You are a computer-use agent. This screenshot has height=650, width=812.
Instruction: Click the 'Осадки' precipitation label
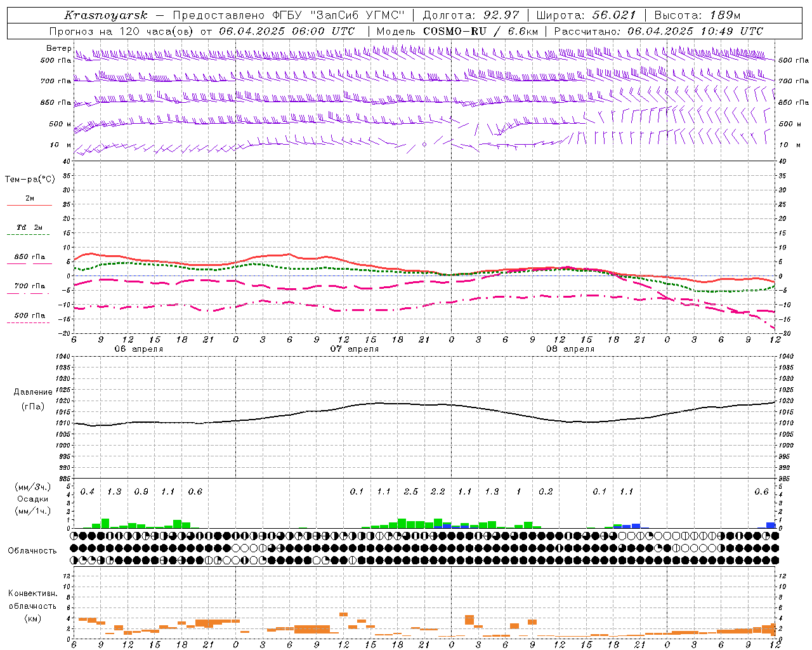click(32, 499)
